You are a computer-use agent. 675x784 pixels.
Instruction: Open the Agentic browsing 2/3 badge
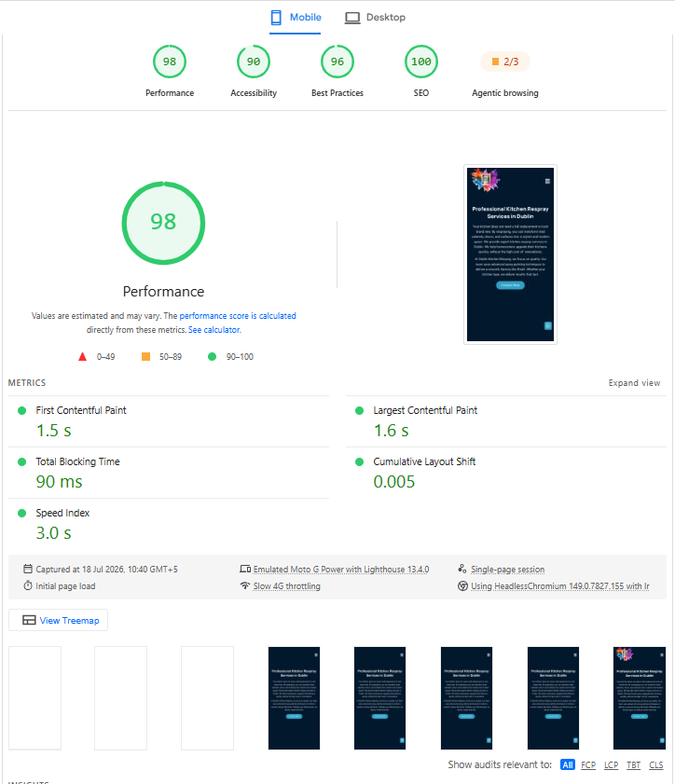tap(505, 62)
